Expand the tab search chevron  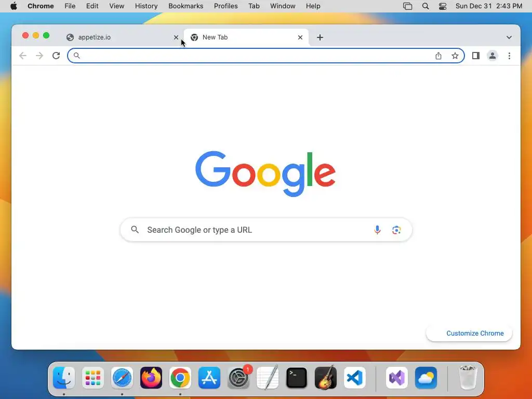pos(509,37)
